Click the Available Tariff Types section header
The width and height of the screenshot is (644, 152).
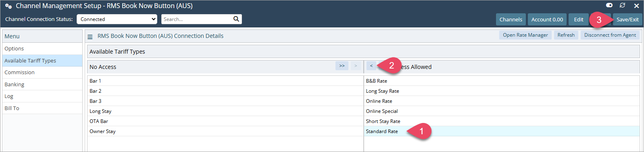click(363, 52)
